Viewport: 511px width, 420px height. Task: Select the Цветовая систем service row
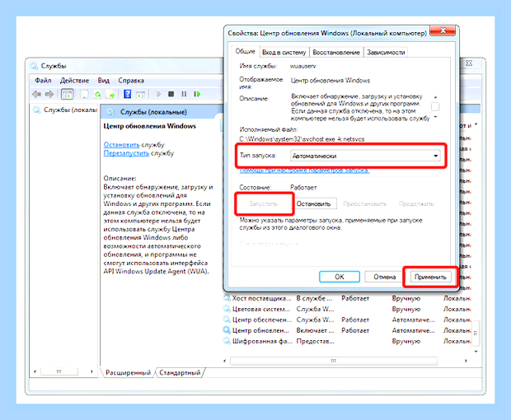pos(347,309)
